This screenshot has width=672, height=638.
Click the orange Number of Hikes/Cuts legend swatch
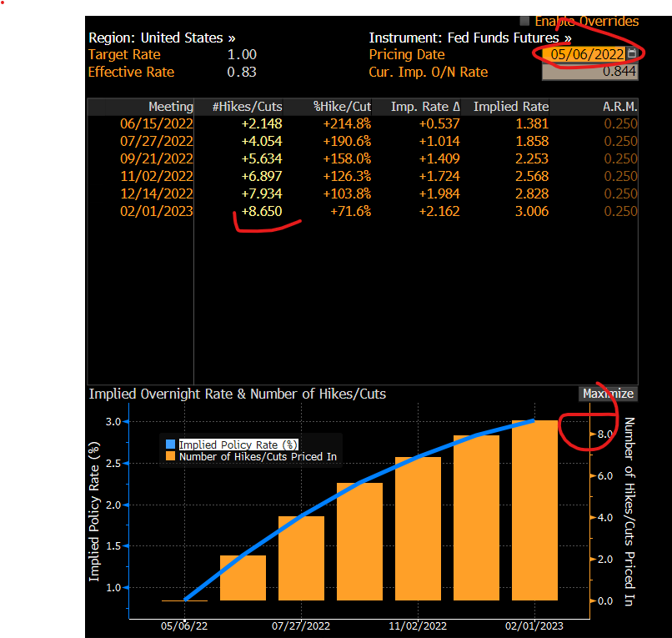coord(170,456)
